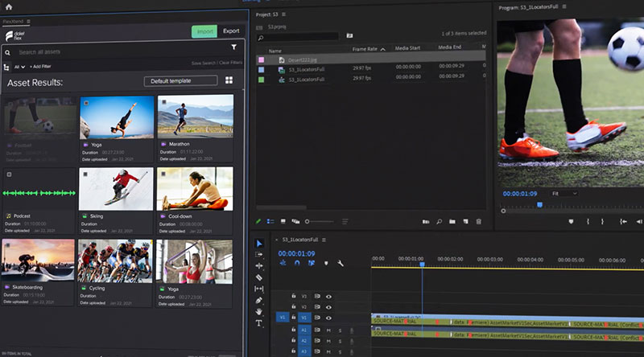Open S3_1LocatorsFull timeline panel menu
This screenshot has width=644, height=357.
[x=324, y=240]
